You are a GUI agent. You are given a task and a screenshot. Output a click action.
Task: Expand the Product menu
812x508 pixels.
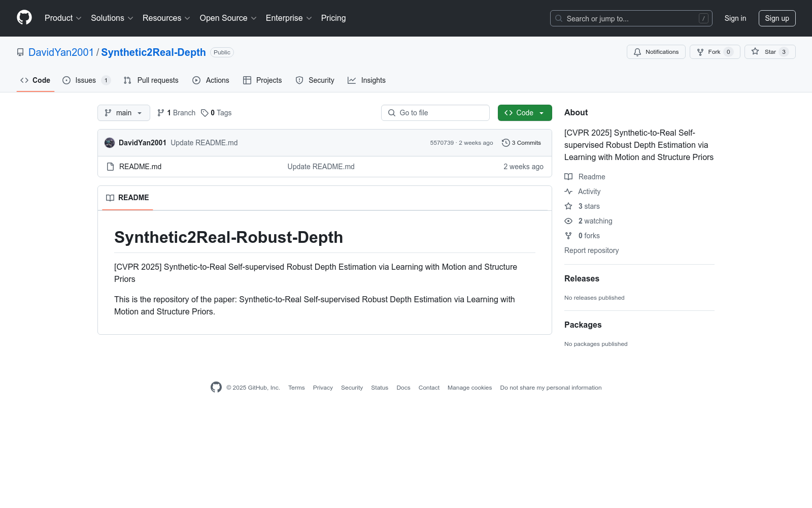point(63,18)
